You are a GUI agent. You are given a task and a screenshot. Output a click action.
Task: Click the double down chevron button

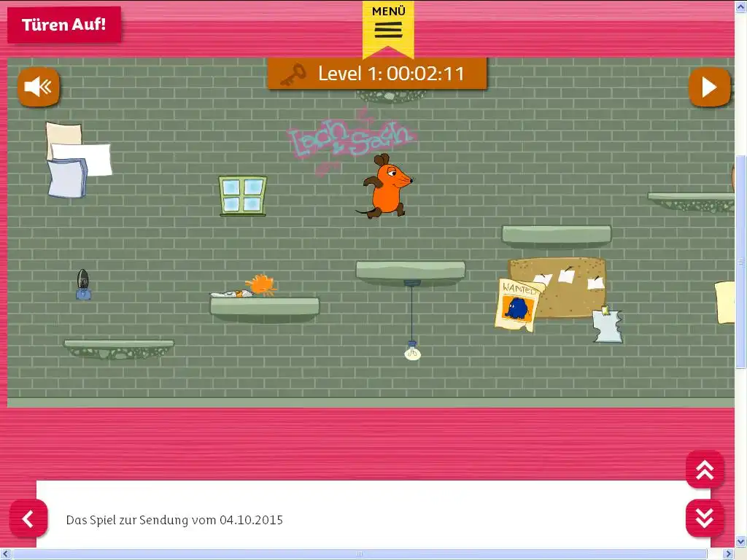[x=705, y=518]
